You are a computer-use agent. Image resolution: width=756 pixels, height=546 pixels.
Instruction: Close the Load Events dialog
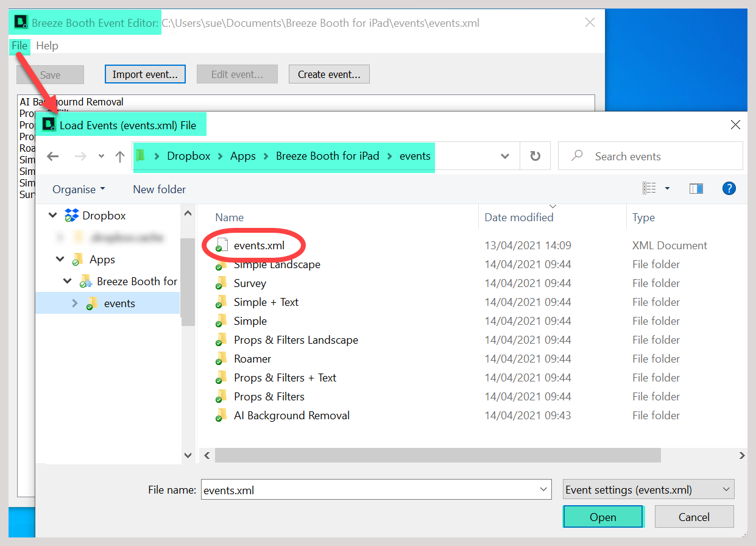[x=735, y=125]
